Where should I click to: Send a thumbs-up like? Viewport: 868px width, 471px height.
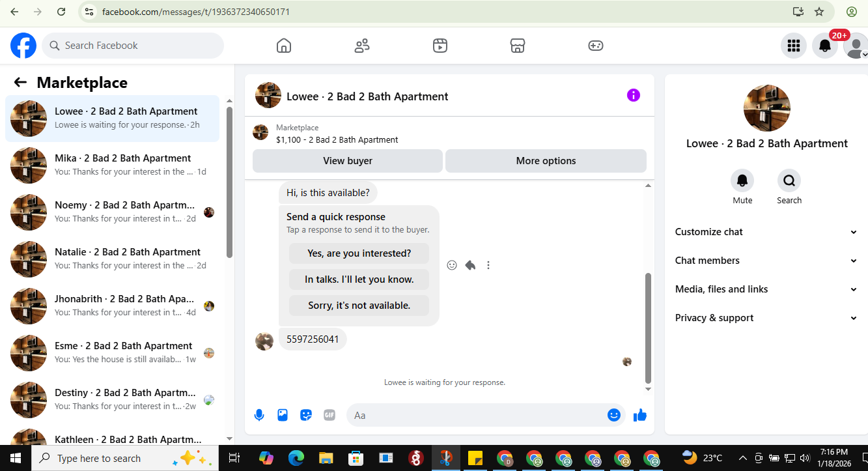[x=640, y=415]
